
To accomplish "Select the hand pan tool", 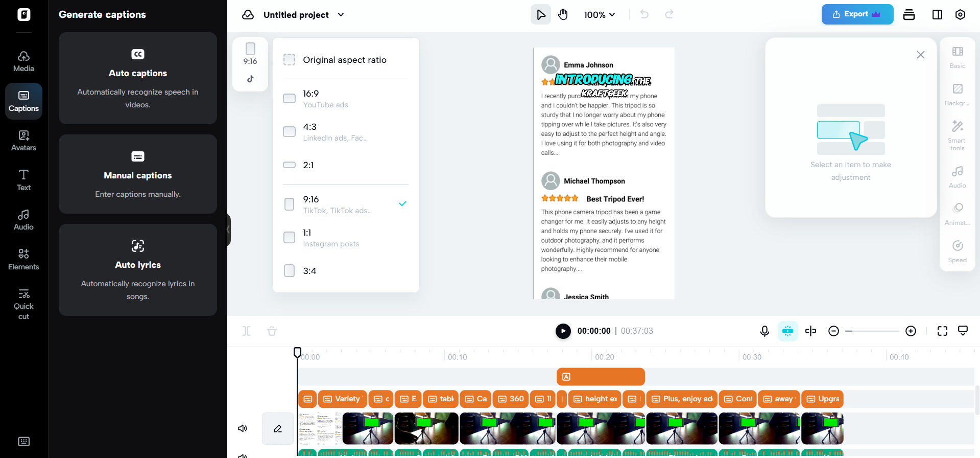I will [x=563, y=15].
